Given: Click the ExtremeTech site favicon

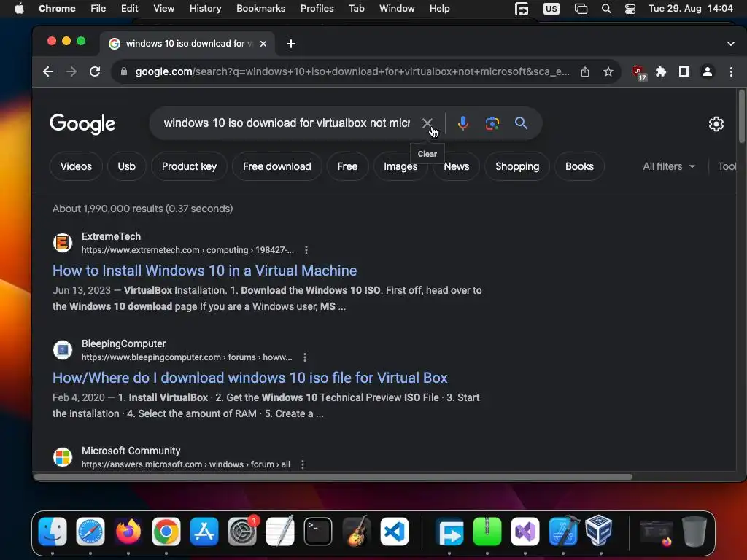Looking at the screenshot, I should pos(63,243).
